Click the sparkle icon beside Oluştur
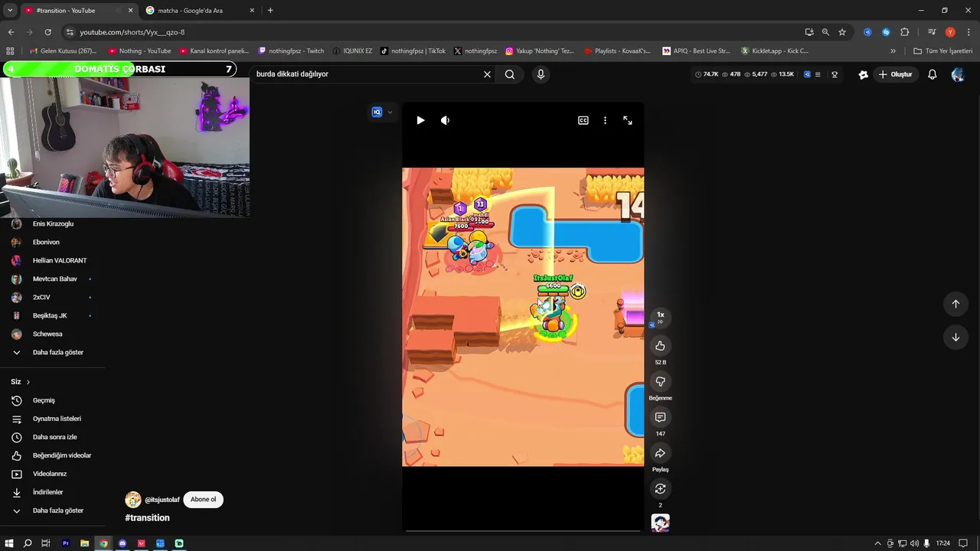980x551 pixels. point(863,74)
